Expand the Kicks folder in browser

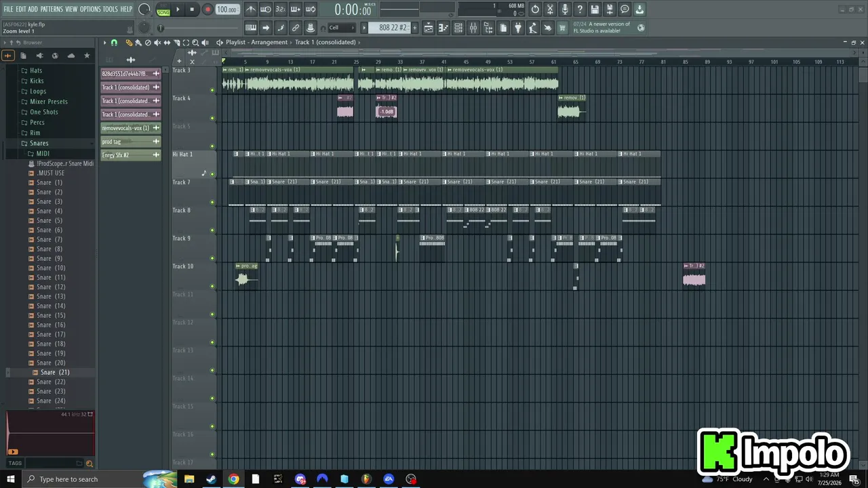click(x=37, y=81)
